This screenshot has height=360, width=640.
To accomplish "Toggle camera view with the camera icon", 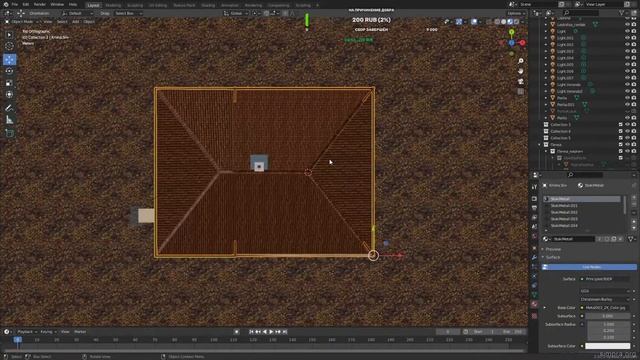I will [x=521, y=81].
